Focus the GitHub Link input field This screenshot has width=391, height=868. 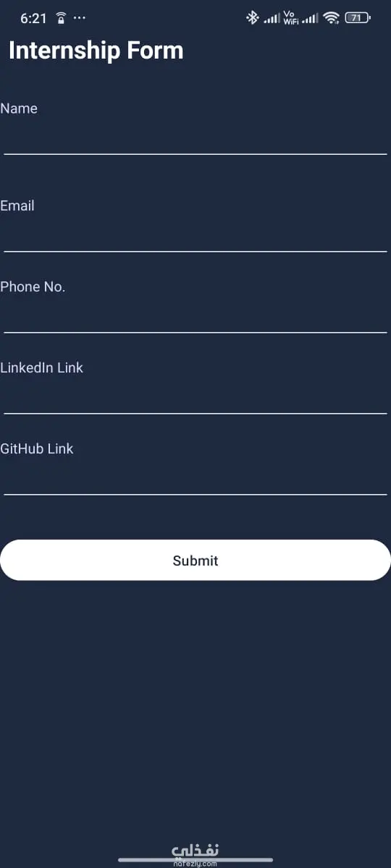[x=195, y=479]
